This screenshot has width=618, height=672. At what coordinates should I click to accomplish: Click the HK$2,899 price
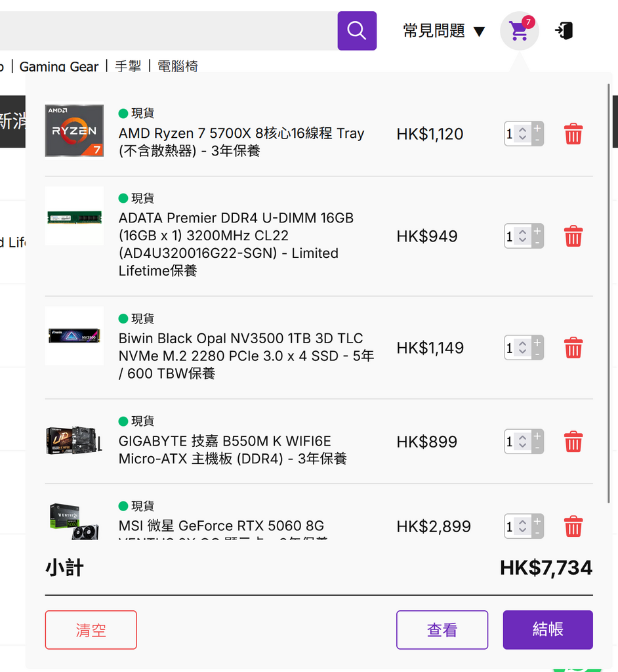pyautogui.click(x=434, y=526)
